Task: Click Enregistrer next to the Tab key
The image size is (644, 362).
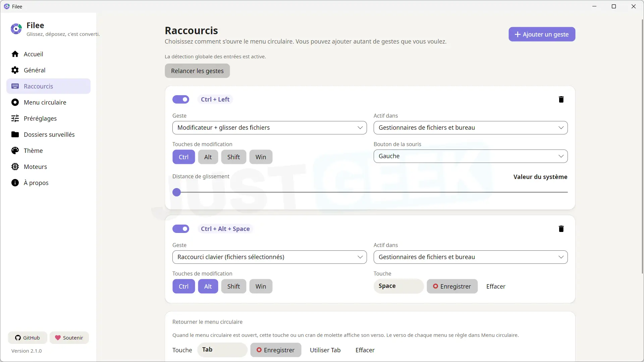Action: coord(275,350)
